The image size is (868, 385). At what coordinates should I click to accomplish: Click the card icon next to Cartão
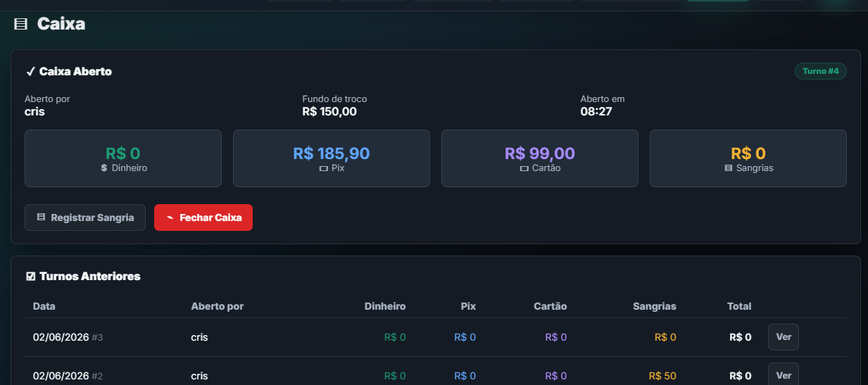point(524,169)
